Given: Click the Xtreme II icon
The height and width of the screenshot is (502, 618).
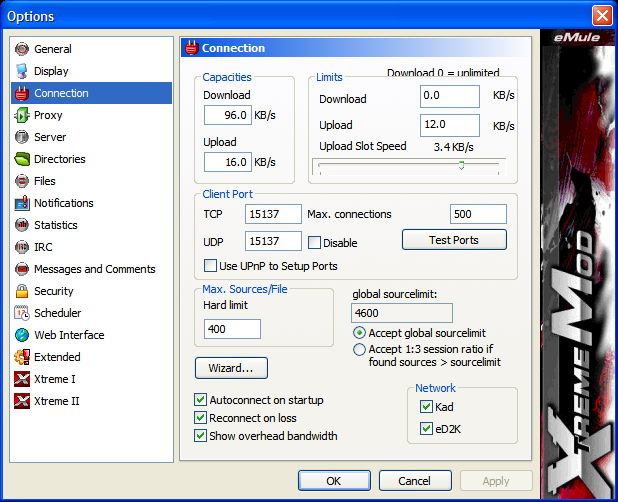Looking at the screenshot, I should (22, 401).
